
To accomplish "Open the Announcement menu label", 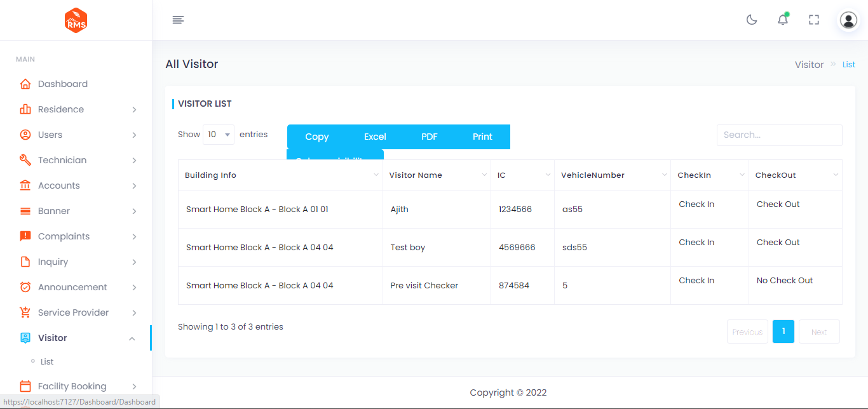I will coord(72,287).
